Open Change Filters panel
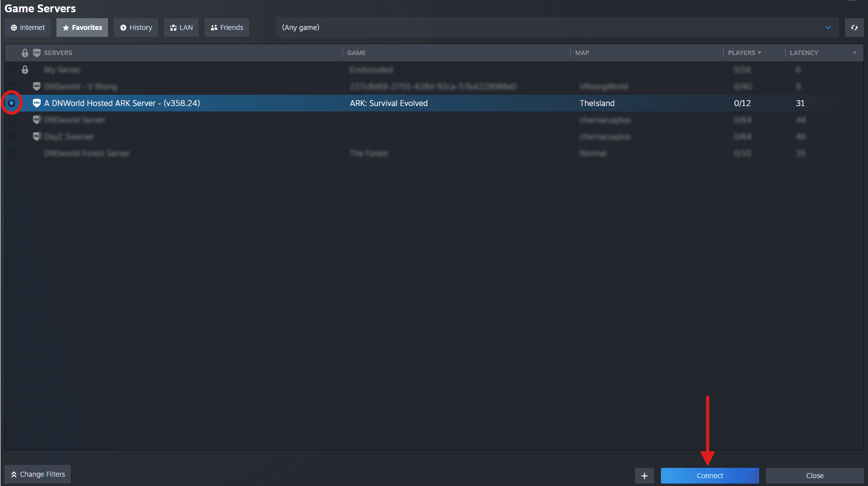Image resolution: width=868 pixels, height=486 pixels. (x=38, y=474)
